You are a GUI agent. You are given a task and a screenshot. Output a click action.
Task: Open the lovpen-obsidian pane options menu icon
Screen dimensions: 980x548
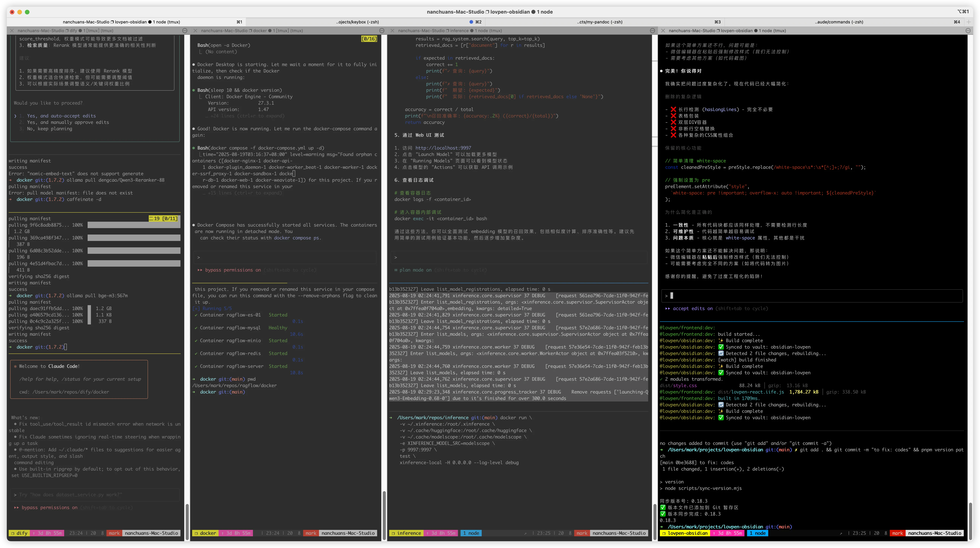(x=968, y=30)
